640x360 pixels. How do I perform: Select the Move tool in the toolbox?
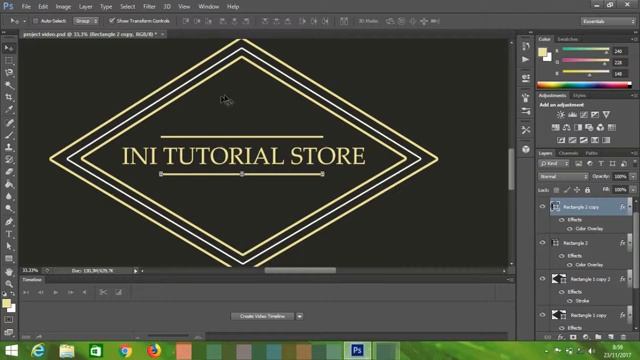[9, 48]
